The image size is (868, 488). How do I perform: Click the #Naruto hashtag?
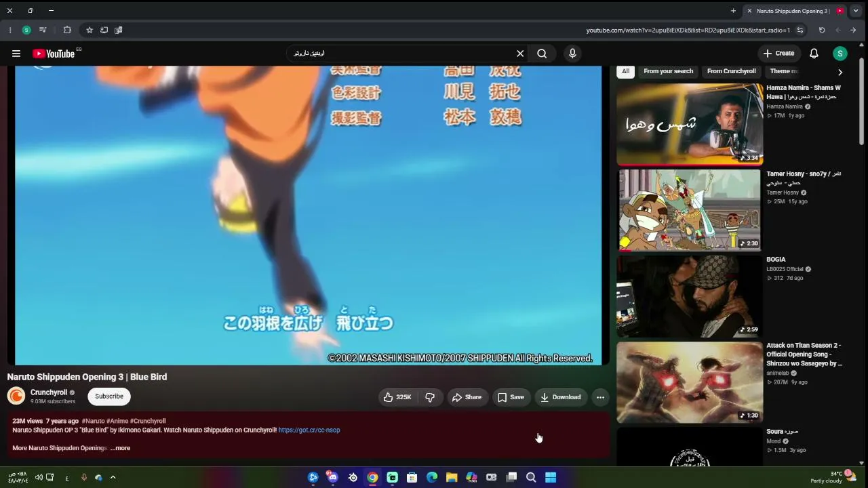click(x=93, y=421)
